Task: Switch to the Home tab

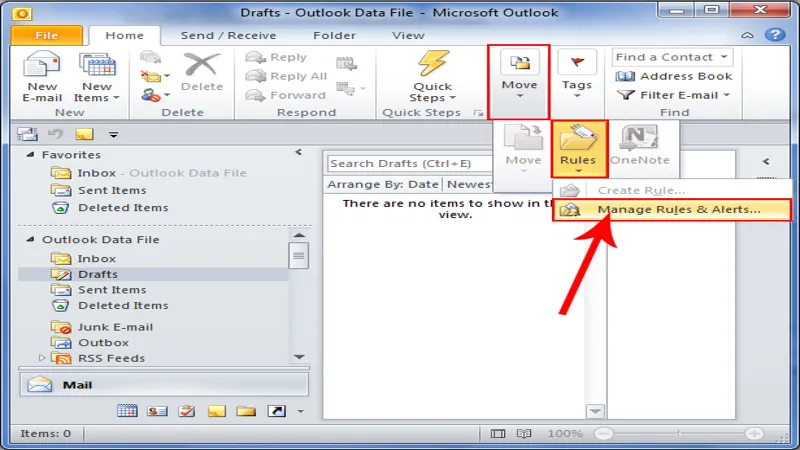Action: pos(124,35)
